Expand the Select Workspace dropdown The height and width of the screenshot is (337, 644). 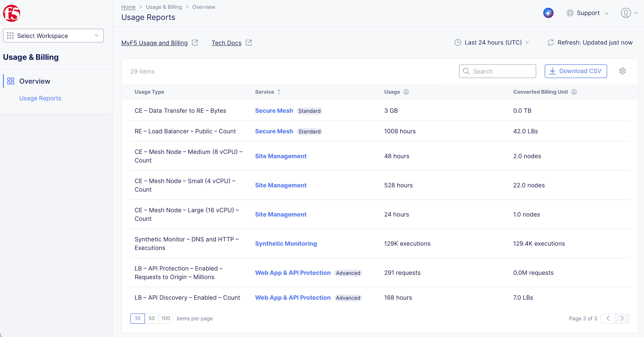53,36
